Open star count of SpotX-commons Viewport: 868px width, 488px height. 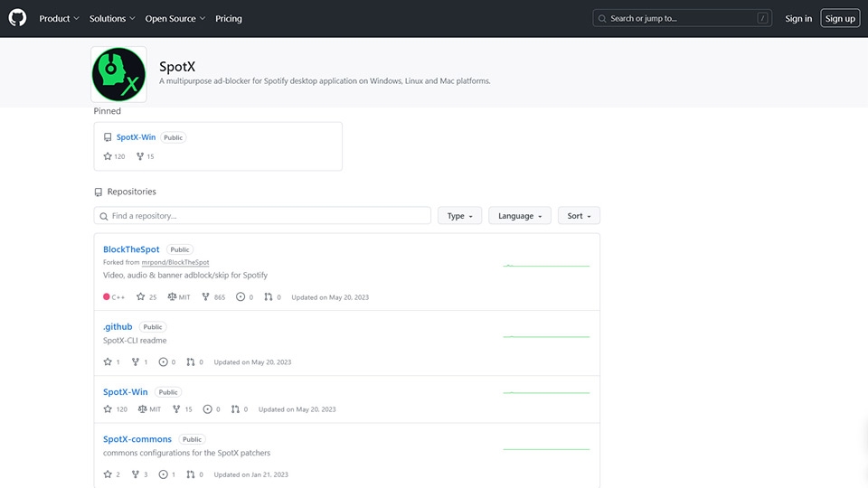(112, 474)
